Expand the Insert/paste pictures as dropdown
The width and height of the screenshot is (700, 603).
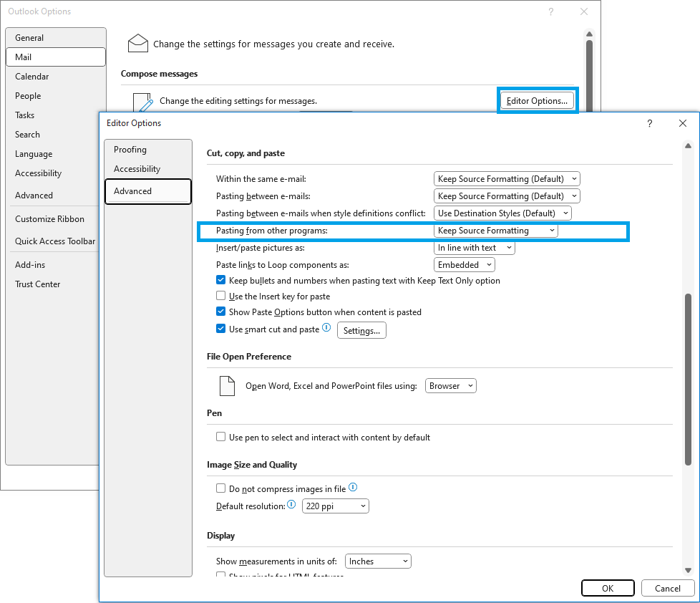pos(475,248)
